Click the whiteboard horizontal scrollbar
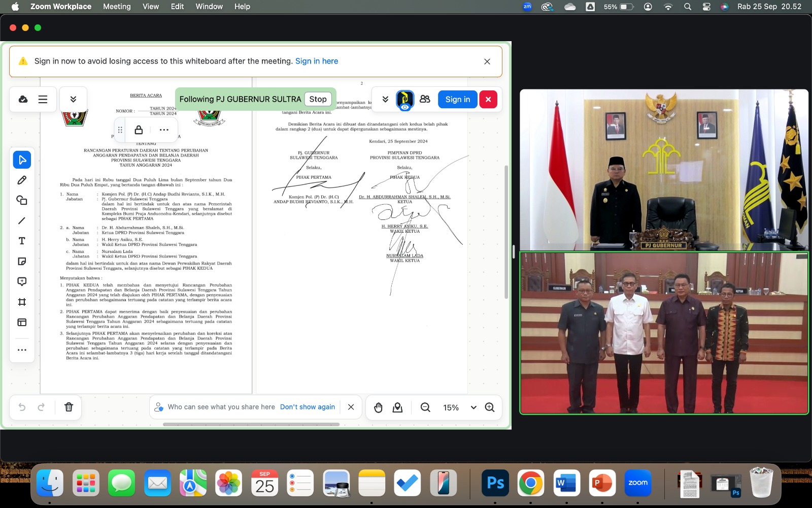 coord(251,424)
